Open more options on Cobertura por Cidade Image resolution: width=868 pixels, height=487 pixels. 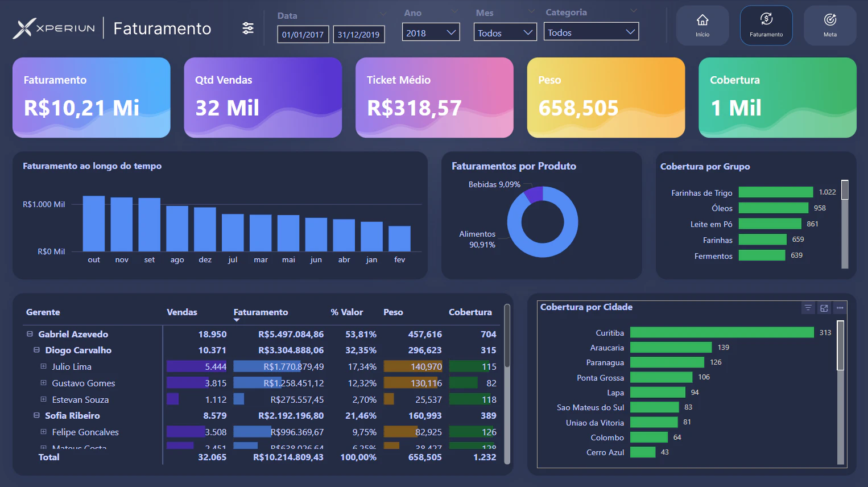(x=840, y=308)
